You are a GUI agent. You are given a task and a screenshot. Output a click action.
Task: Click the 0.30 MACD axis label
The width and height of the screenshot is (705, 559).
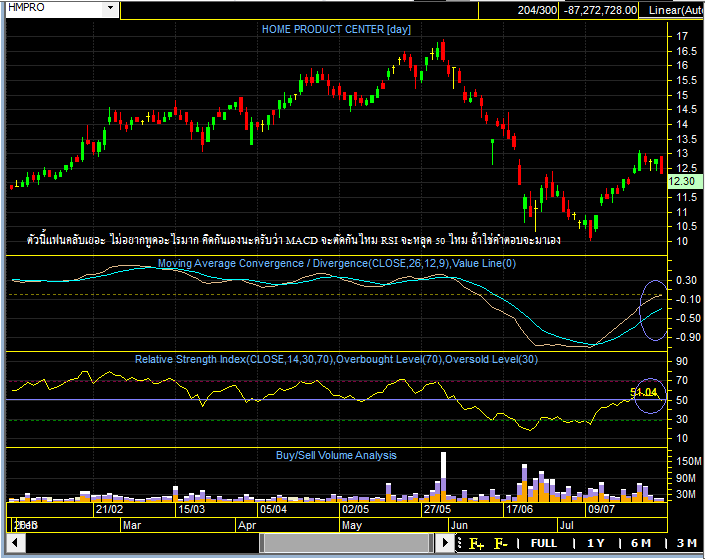pyautogui.click(x=686, y=280)
